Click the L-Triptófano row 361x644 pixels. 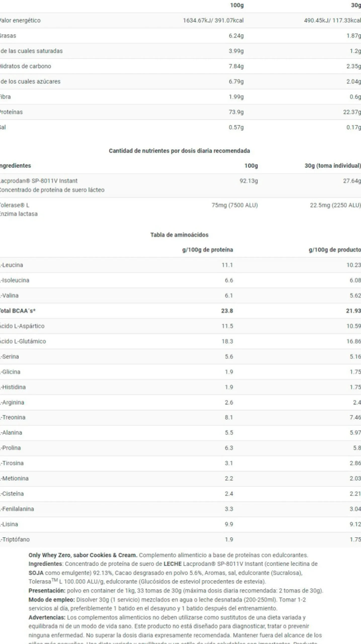point(180,539)
